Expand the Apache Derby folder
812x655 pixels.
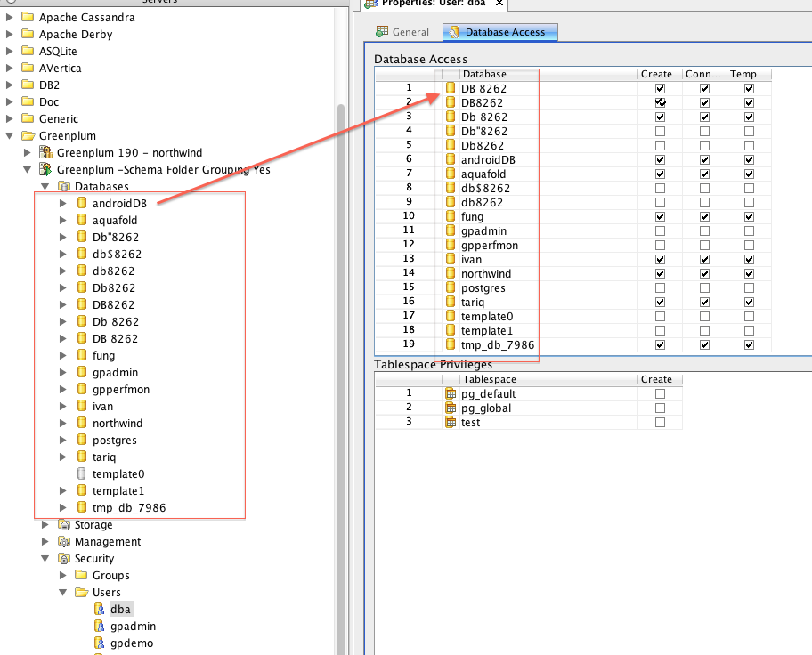(x=9, y=34)
